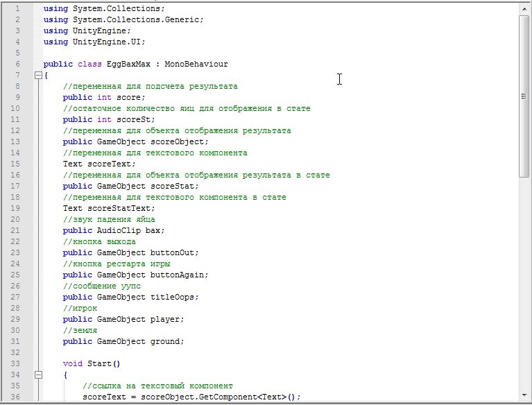Collapse the EggBaxMax class fold marker
532x405 pixels.
point(38,76)
